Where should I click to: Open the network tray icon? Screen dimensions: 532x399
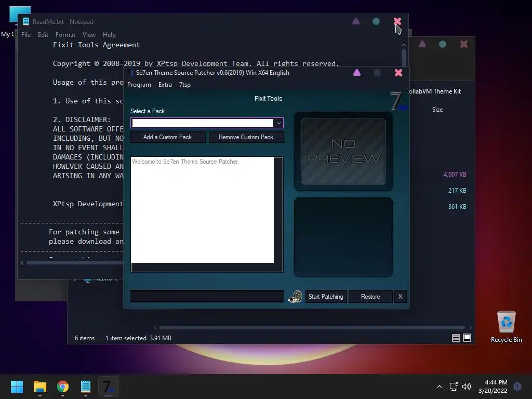[454, 387]
